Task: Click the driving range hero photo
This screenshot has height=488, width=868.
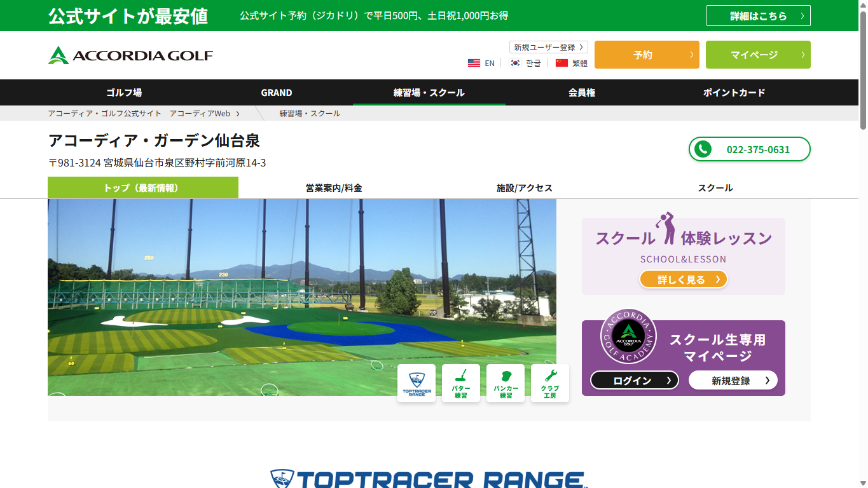Action: tap(302, 297)
